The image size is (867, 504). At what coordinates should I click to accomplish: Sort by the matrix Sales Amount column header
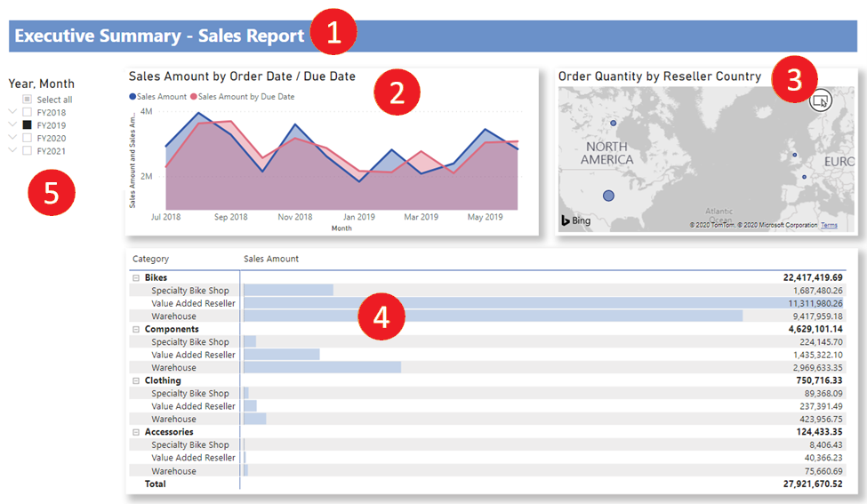coord(271,259)
